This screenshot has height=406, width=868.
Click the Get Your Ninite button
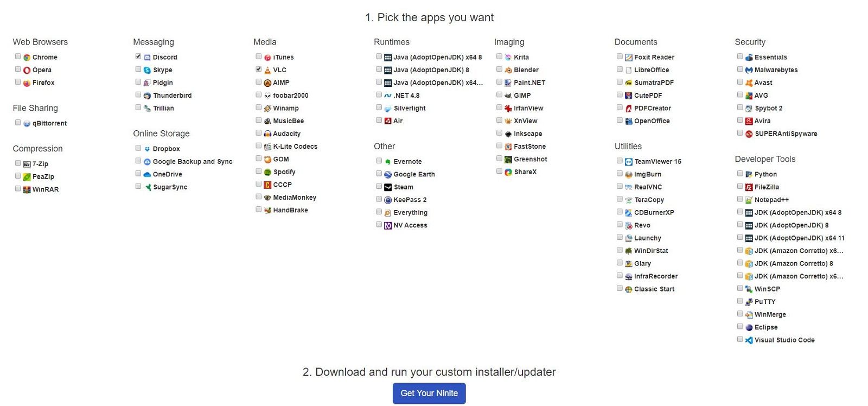429,394
